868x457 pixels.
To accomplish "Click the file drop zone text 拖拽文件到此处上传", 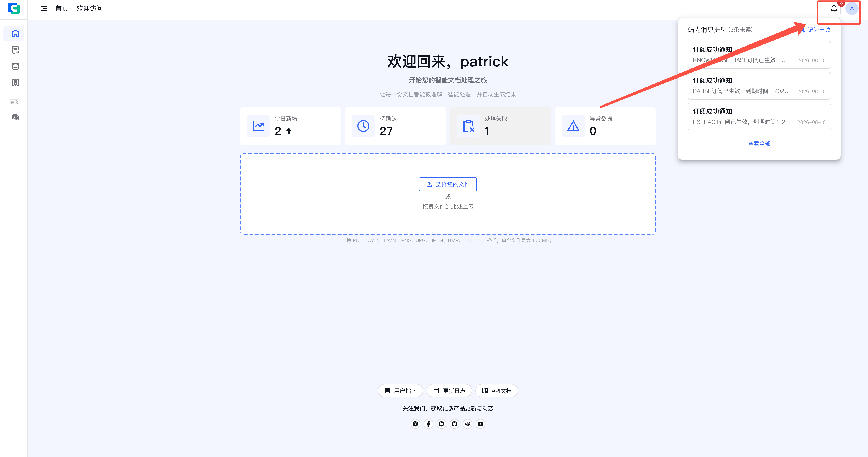I will [x=448, y=206].
